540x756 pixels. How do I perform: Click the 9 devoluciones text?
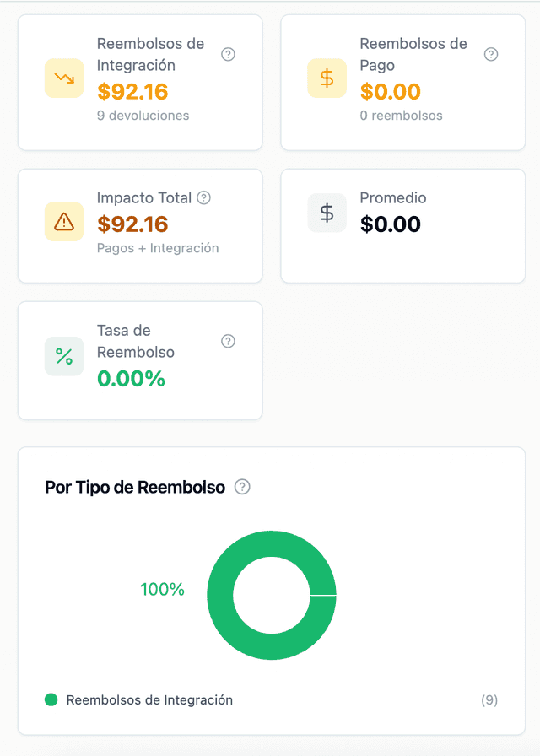point(143,116)
